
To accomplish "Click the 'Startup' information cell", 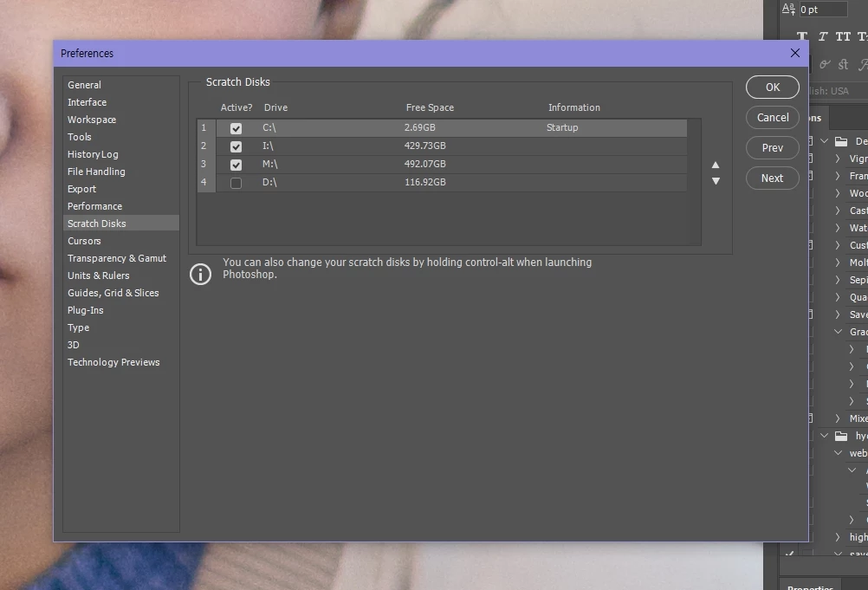I will [x=562, y=127].
